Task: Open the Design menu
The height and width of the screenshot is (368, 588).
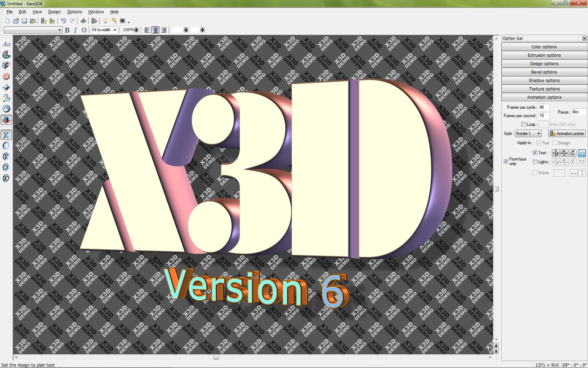Action: (54, 12)
